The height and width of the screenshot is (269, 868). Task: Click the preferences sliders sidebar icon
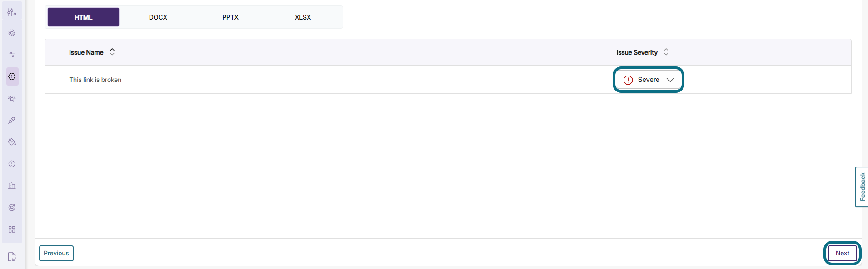pyautogui.click(x=12, y=54)
